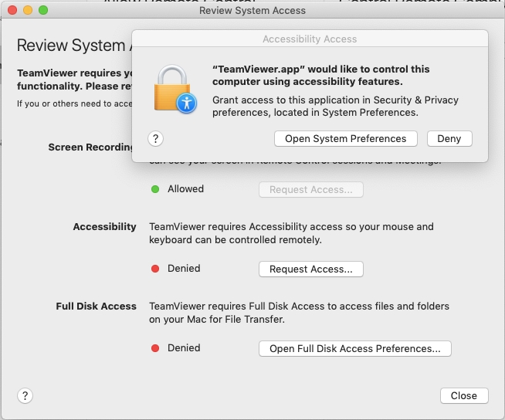
Task: Click the blue accessibility badge on the padlock
Action: pos(186,103)
